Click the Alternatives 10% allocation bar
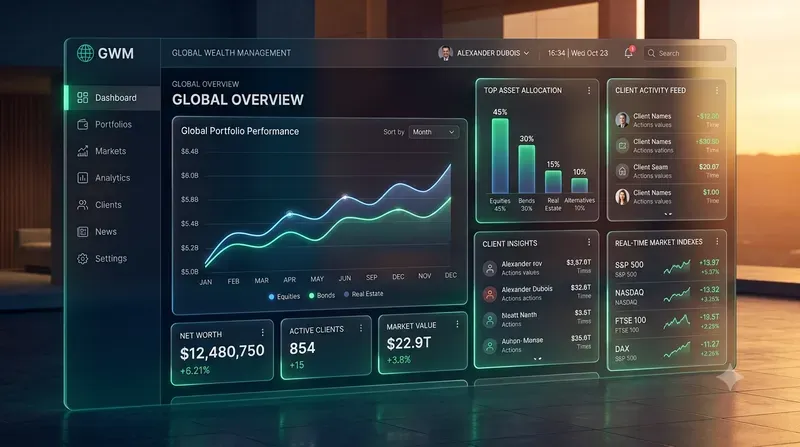 (x=580, y=185)
